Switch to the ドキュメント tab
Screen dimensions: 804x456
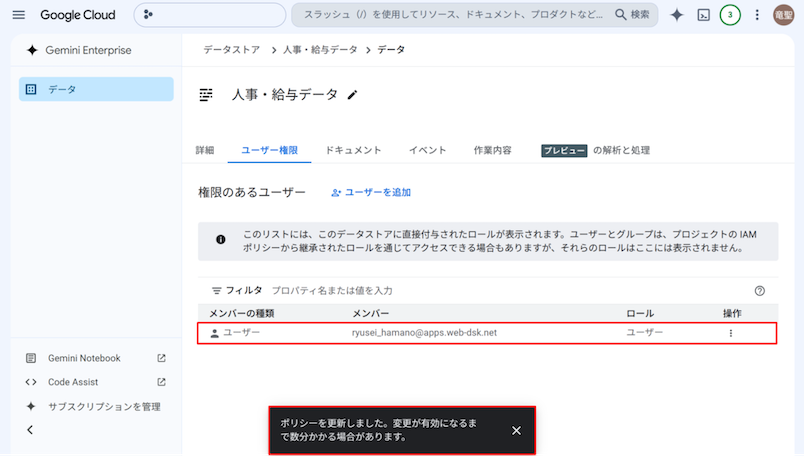tap(353, 150)
